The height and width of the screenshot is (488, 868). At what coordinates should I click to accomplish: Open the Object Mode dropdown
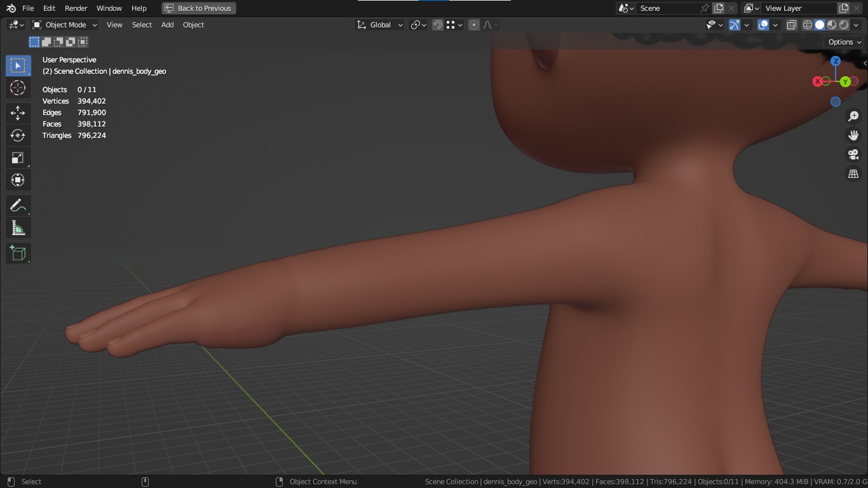(65, 25)
